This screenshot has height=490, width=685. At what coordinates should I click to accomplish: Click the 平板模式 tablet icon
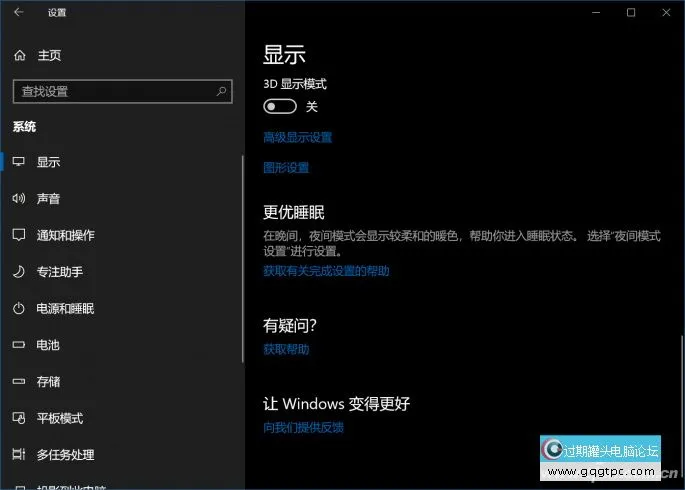point(19,418)
